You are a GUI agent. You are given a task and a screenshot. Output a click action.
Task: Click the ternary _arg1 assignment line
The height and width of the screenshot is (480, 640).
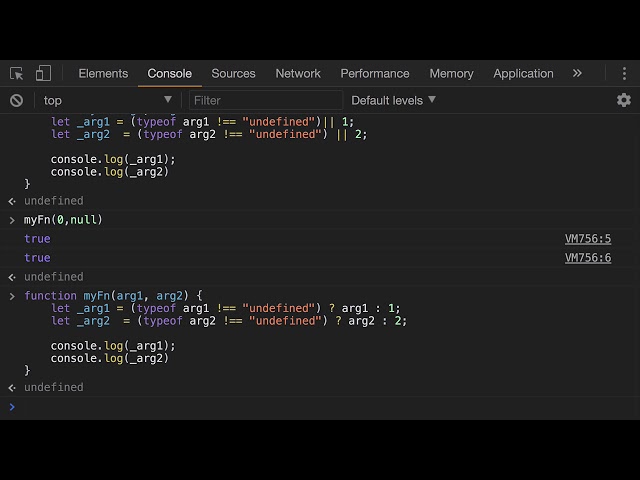coord(225,308)
